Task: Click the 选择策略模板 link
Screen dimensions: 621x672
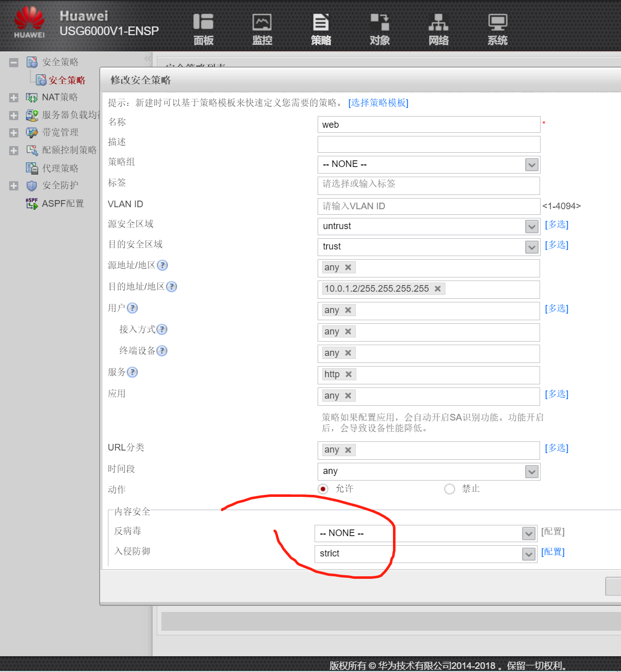Action: [378, 103]
